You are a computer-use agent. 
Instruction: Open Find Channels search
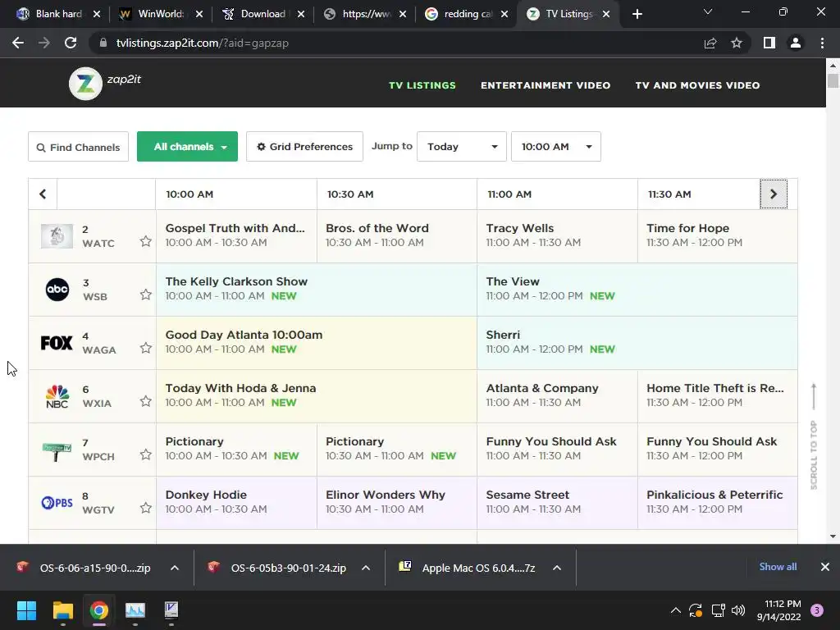(78, 147)
